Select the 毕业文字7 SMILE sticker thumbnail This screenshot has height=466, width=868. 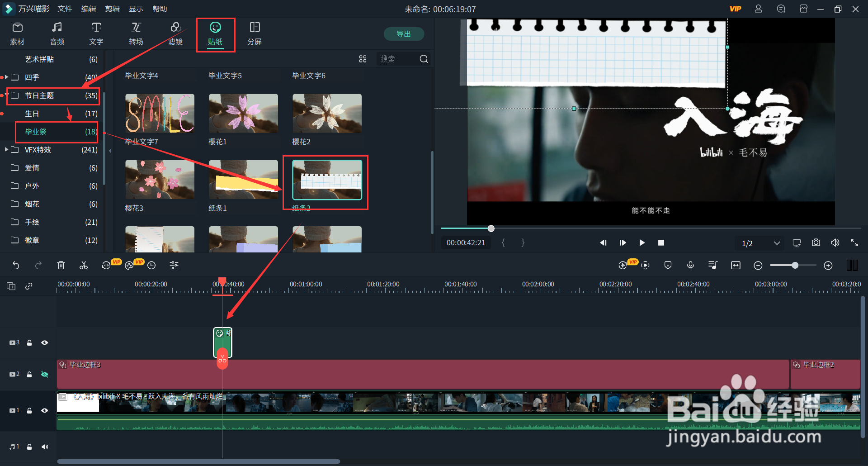tap(160, 114)
